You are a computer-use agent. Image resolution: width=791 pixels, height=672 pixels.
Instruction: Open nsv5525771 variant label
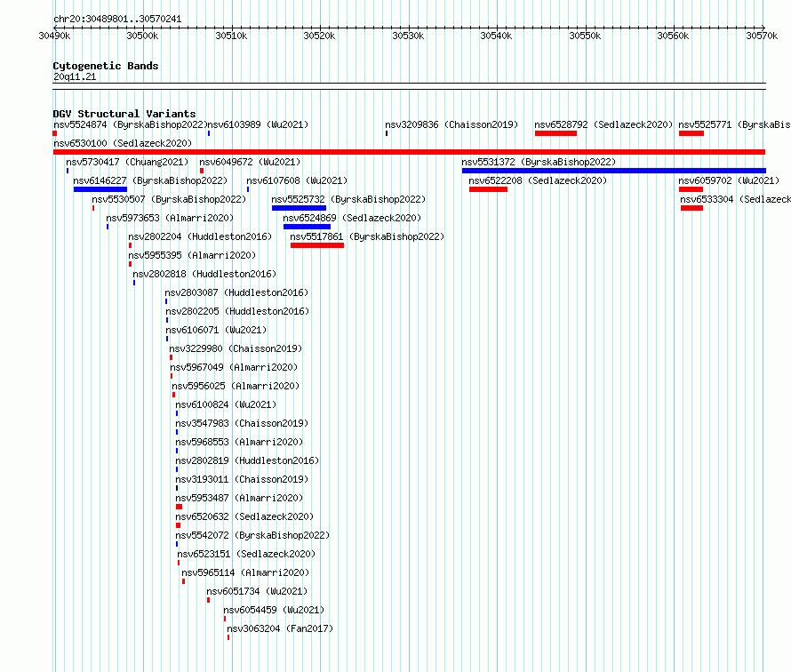click(x=734, y=124)
